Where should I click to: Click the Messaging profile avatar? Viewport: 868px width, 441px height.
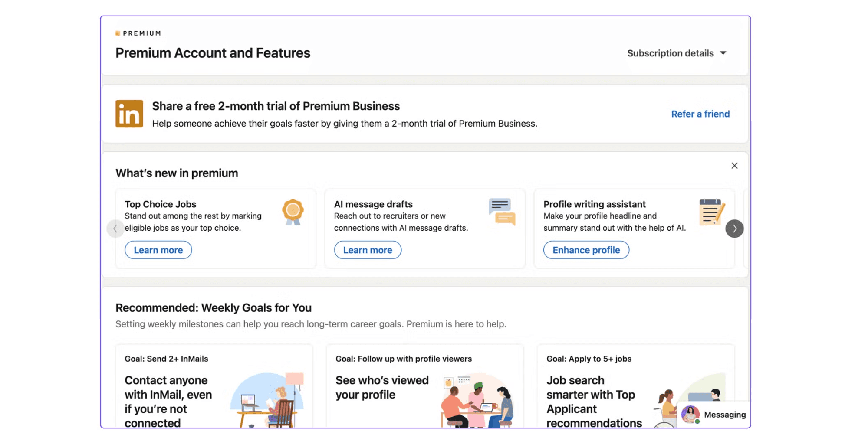690,415
